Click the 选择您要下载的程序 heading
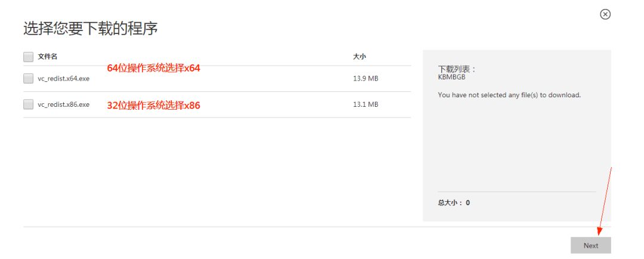644x259 pixels. coord(90,28)
